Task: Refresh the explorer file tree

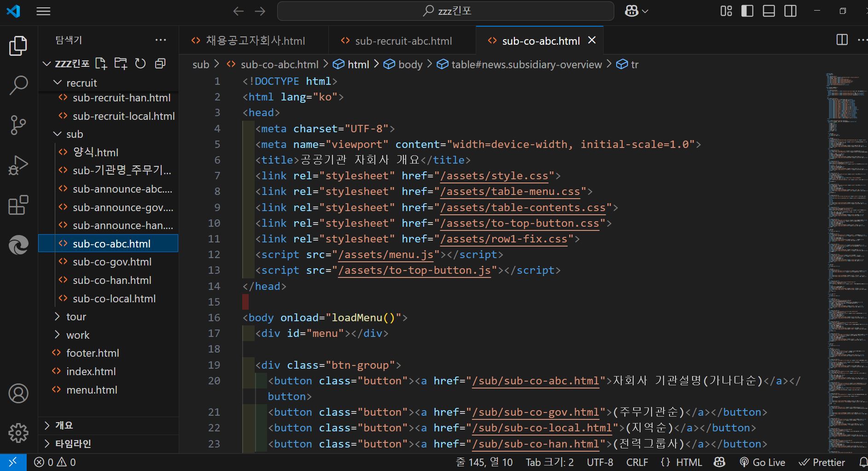Action: pyautogui.click(x=140, y=64)
